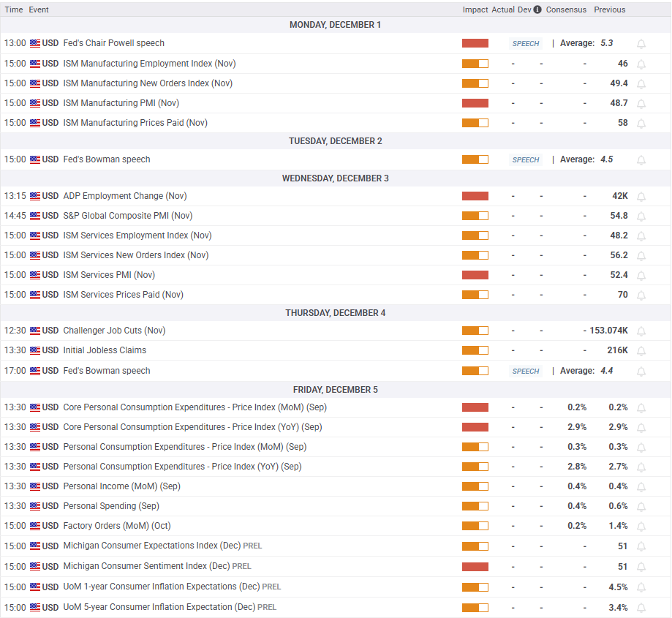This screenshot has width=672, height=618.
Task: Enable notification bell for ISM Services PMI
Action: 641,276
